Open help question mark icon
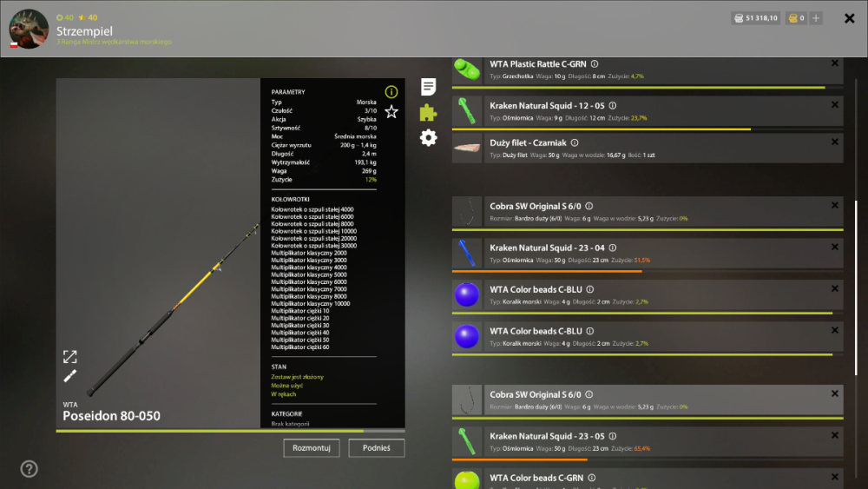Screen dimensions: 868x489 [29, 469]
